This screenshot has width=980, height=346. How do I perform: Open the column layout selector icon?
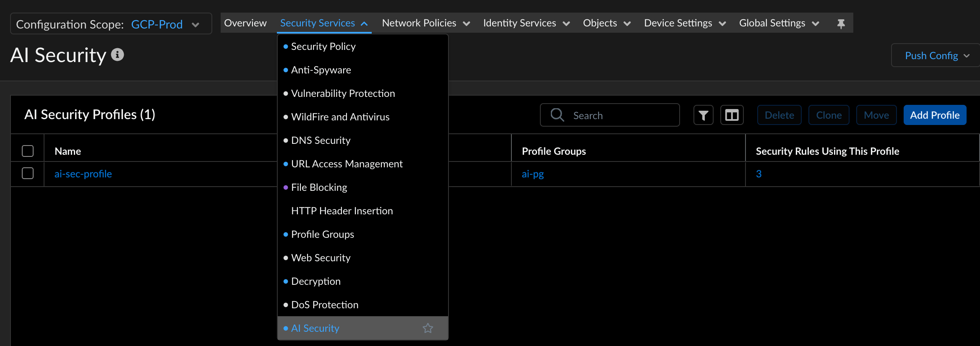[732, 115]
